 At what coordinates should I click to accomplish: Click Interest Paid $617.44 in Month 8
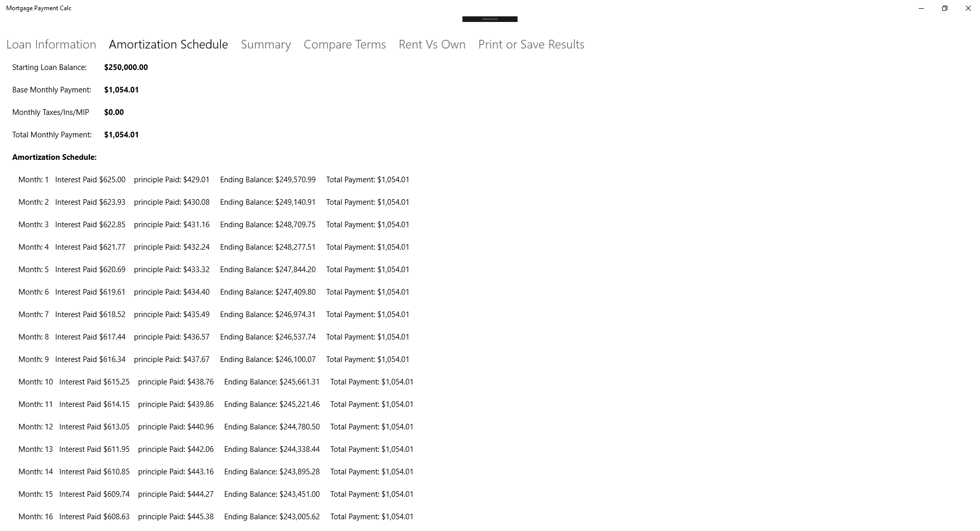(90, 337)
